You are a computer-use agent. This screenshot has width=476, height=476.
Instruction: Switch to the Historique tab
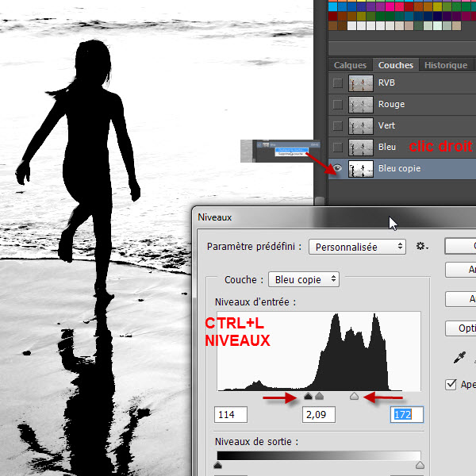coord(445,65)
